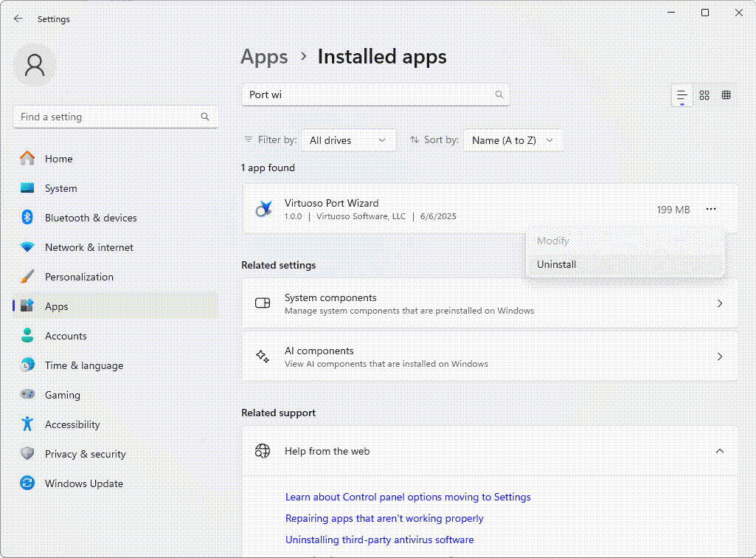This screenshot has width=756, height=558.
Task: Select Apps in the sidebar navigation
Action: (x=116, y=306)
